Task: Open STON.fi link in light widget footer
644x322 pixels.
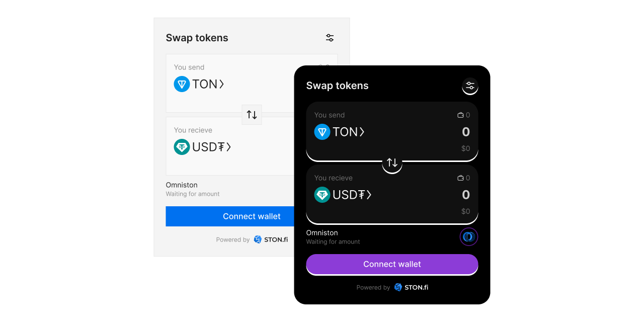Action: (x=271, y=239)
